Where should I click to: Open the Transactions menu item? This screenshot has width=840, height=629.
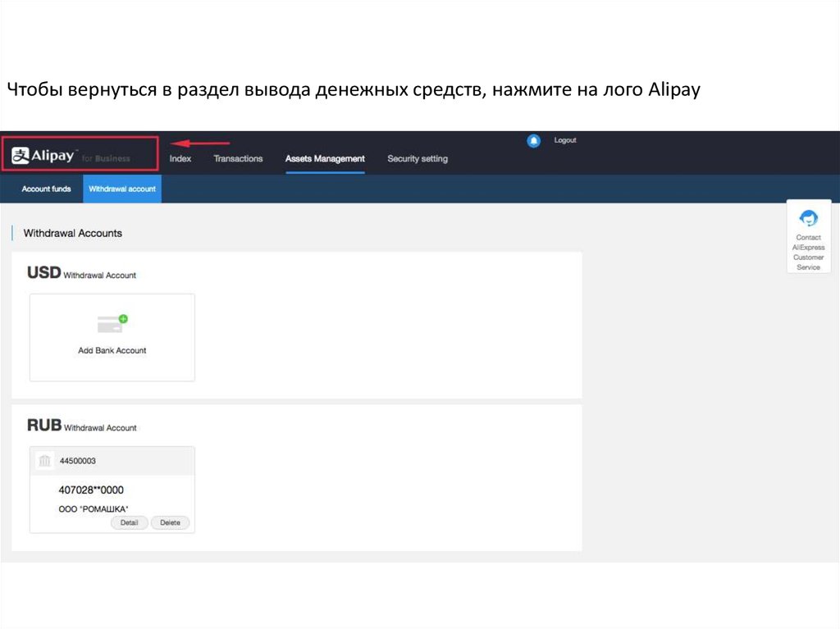(x=238, y=158)
